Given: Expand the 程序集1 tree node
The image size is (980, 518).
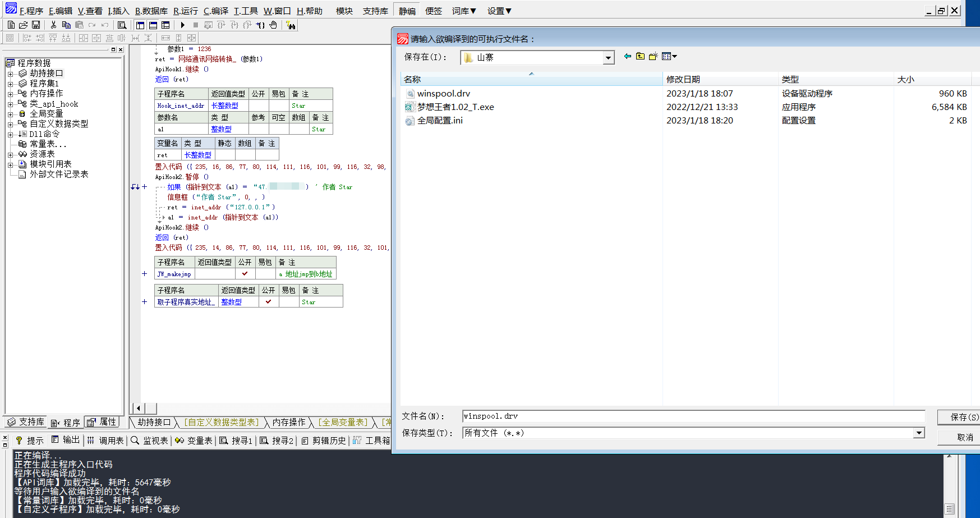Looking at the screenshot, I should (10, 84).
